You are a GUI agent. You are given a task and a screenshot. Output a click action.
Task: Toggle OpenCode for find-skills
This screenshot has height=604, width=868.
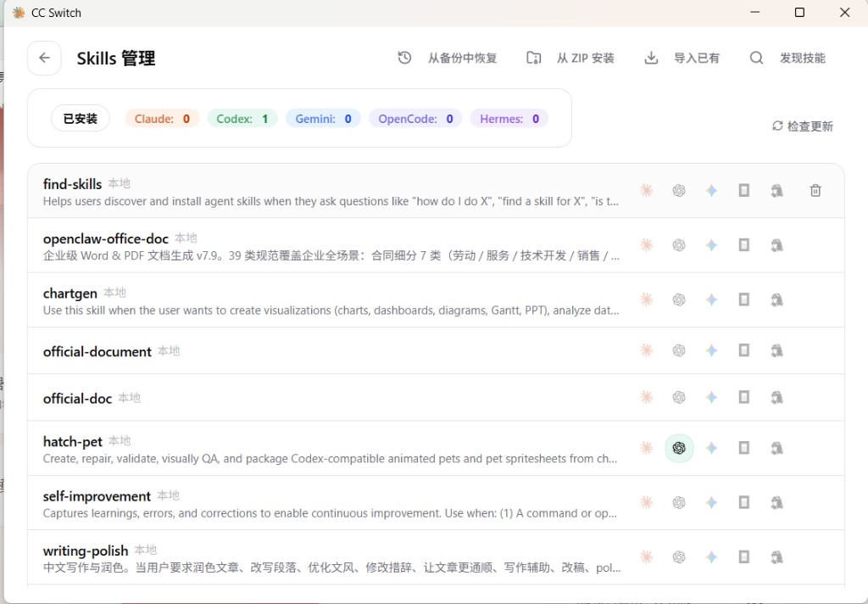point(744,191)
